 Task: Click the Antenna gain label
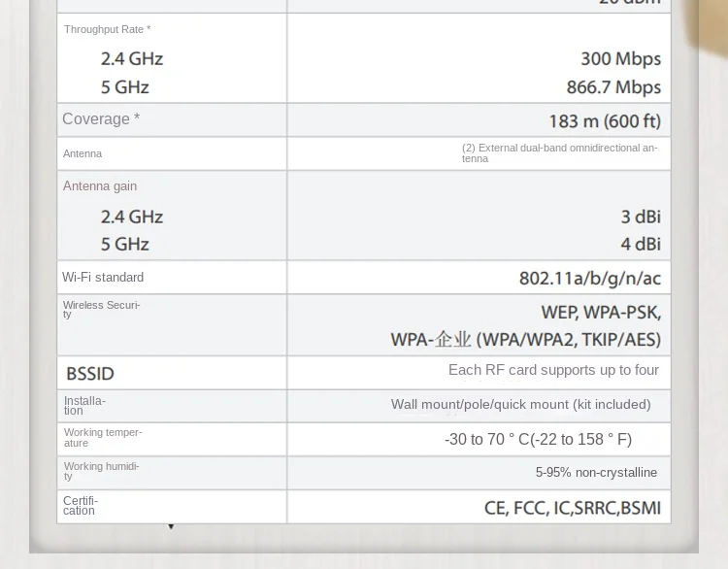(x=100, y=186)
